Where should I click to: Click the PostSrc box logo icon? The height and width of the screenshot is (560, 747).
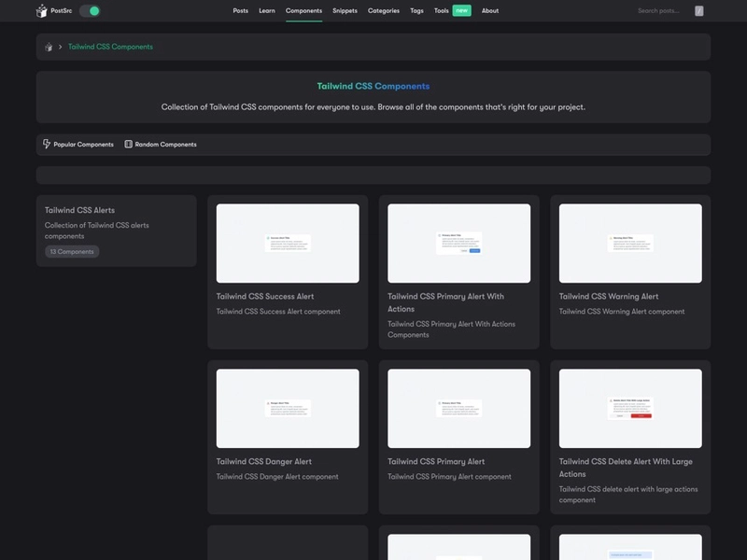pos(41,11)
